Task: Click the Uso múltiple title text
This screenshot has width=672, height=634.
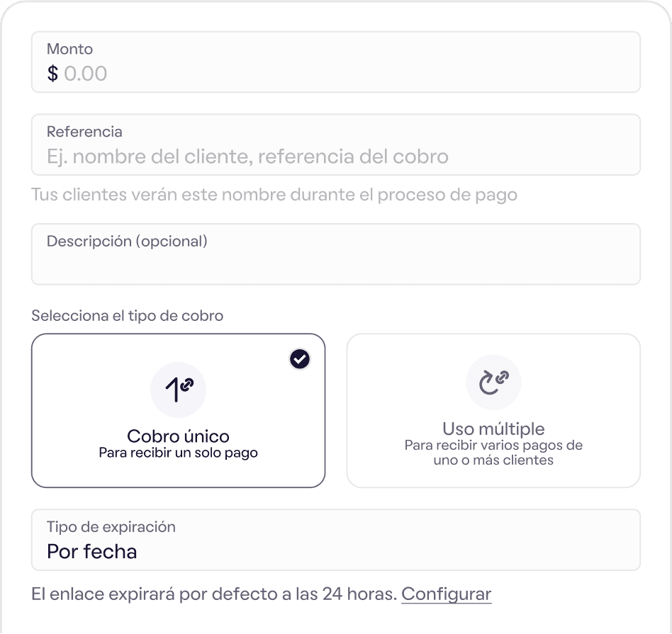Action: click(x=493, y=429)
